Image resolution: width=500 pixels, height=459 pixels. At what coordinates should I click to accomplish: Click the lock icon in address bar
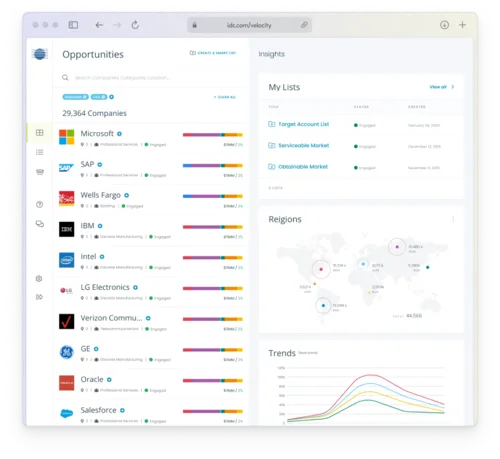click(x=195, y=25)
